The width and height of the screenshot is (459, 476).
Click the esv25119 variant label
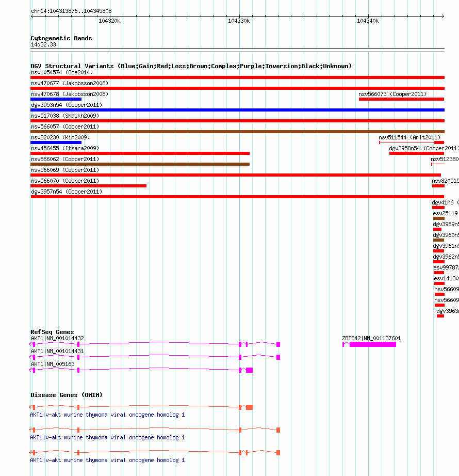[445, 213]
